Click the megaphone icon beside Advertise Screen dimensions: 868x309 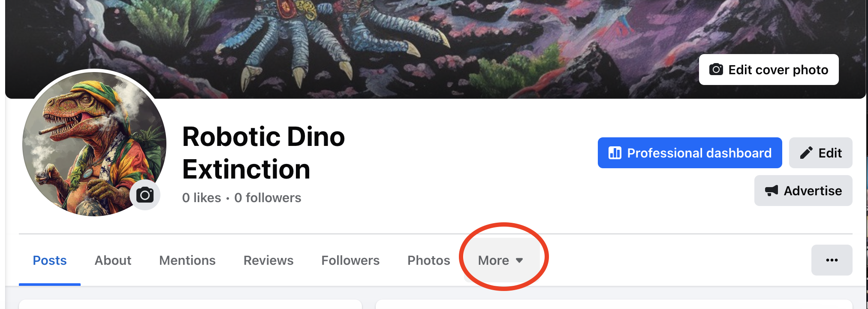[772, 191]
